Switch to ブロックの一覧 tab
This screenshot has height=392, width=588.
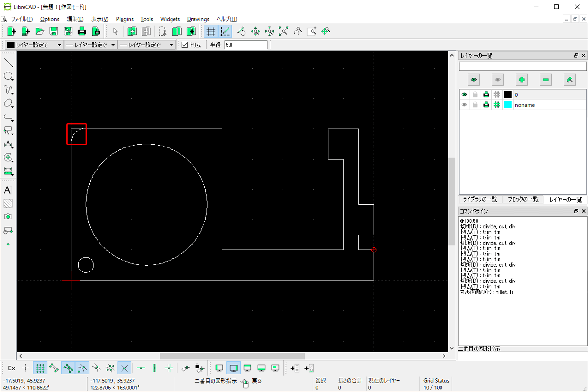(x=522, y=199)
